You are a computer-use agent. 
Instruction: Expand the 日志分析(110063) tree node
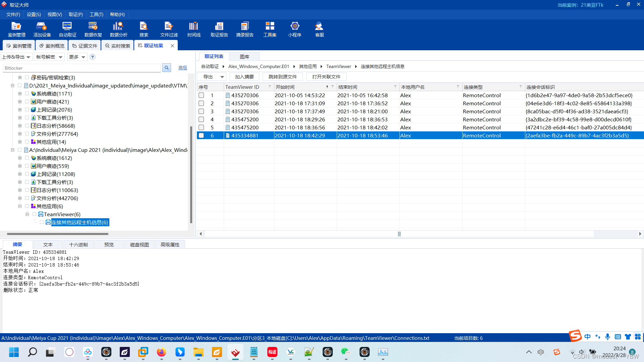click(x=20, y=190)
